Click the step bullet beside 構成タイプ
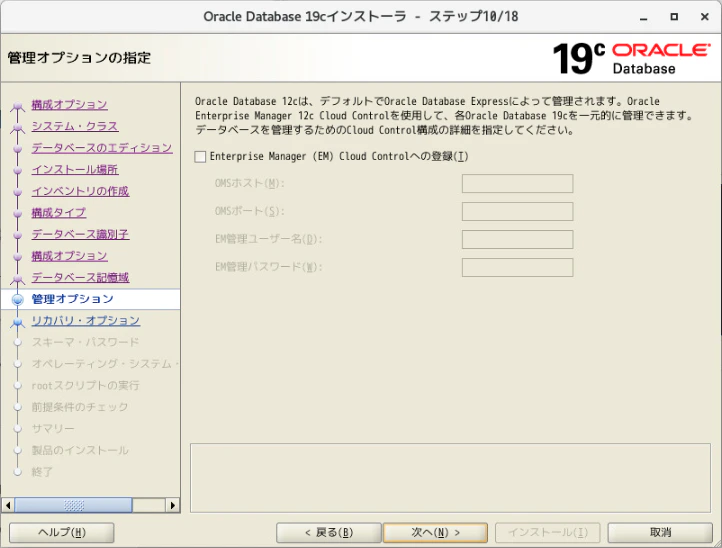 click(x=17, y=214)
